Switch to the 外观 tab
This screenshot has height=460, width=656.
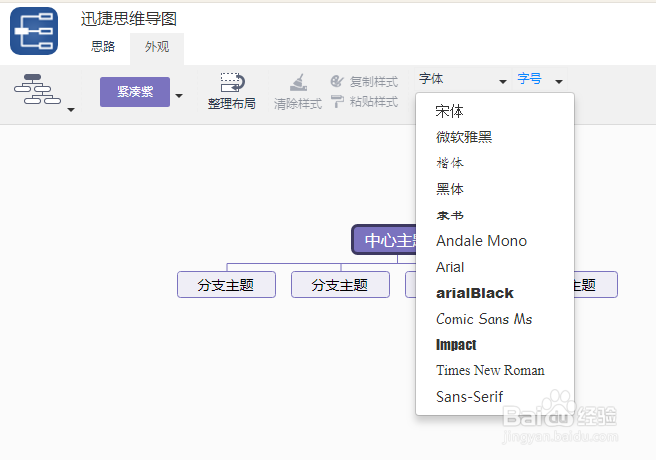[157, 46]
